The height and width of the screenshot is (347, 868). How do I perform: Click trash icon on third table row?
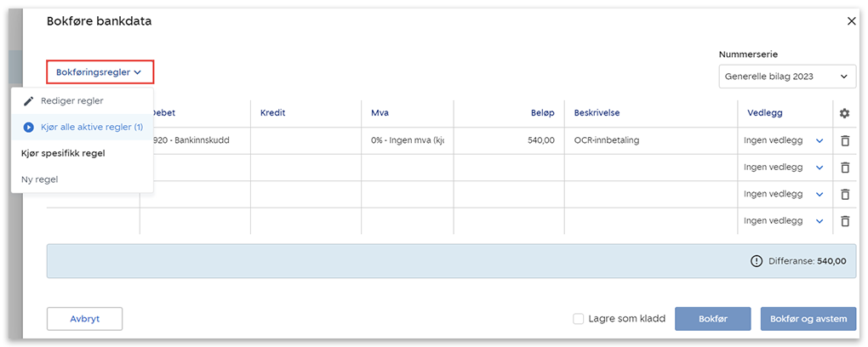(844, 194)
